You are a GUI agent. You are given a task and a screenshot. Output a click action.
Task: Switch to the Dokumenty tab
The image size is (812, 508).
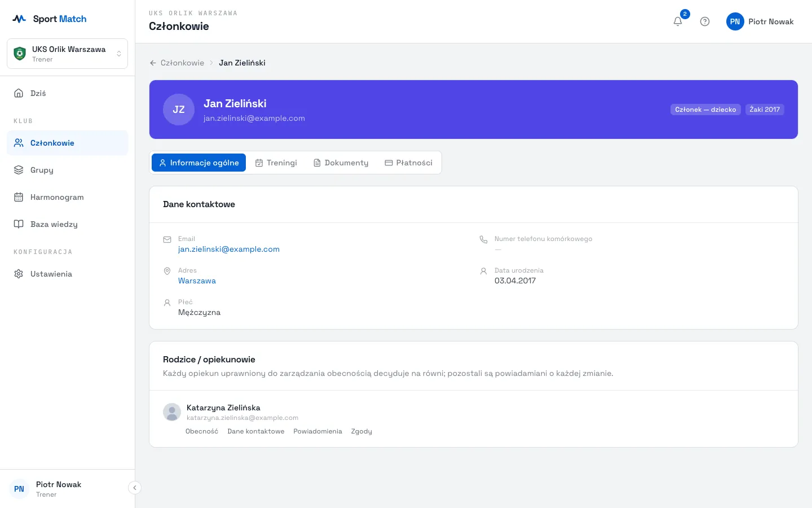coord(341,163)
